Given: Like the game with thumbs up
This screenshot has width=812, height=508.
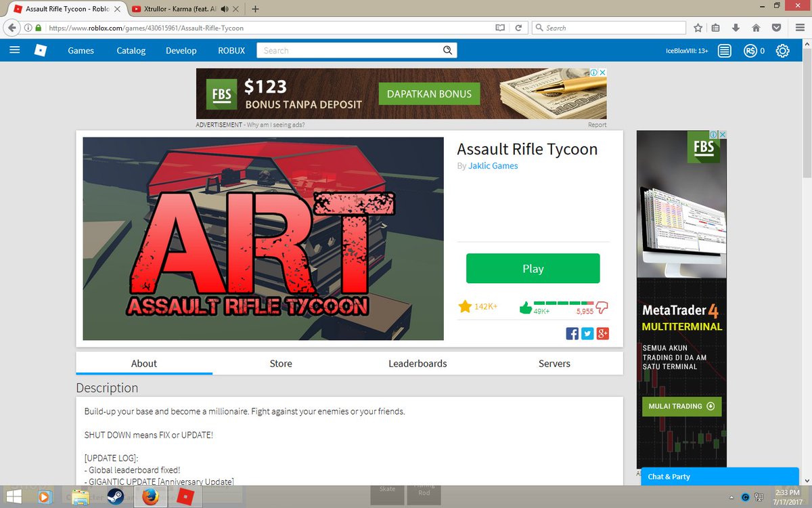Looking at the screenshot, I should click(526, 308).
